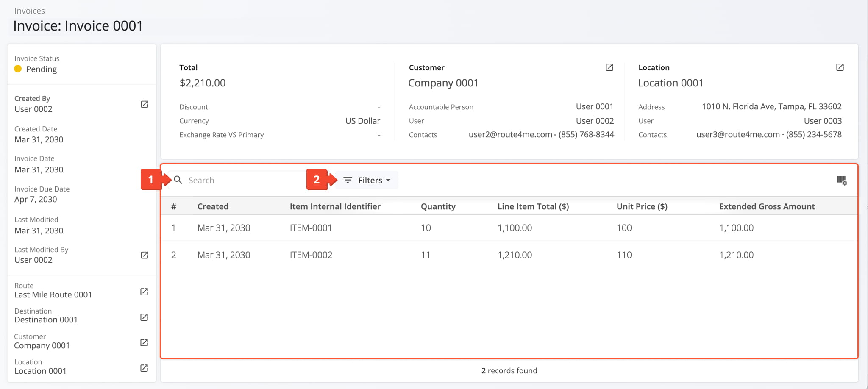
Task: Sort by the Quantity column header
Action: point(438,206)
